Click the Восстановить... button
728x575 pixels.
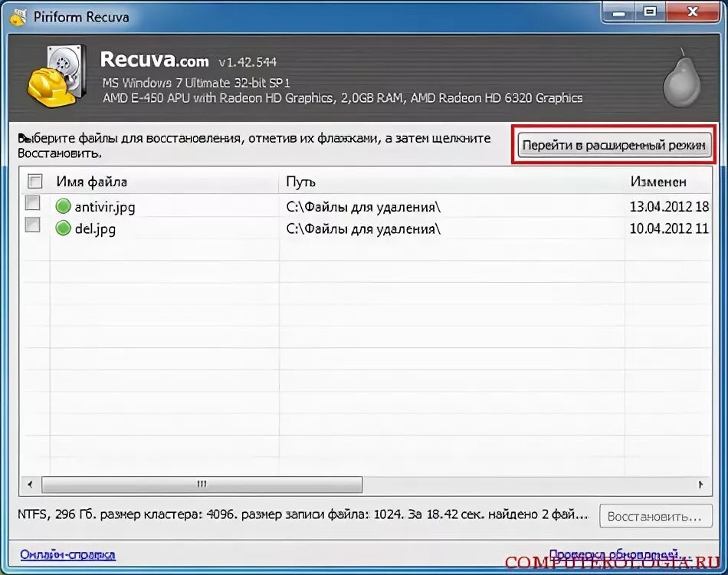point(655,516)
